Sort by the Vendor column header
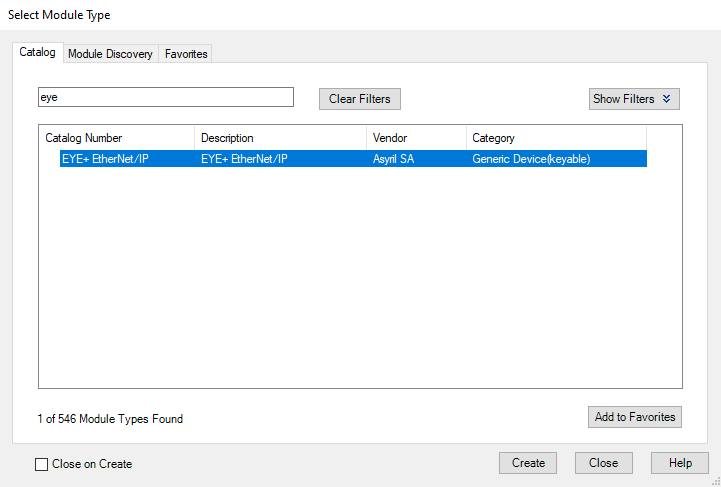This screenshot has width=721, height=487. (x=415, y=138)
